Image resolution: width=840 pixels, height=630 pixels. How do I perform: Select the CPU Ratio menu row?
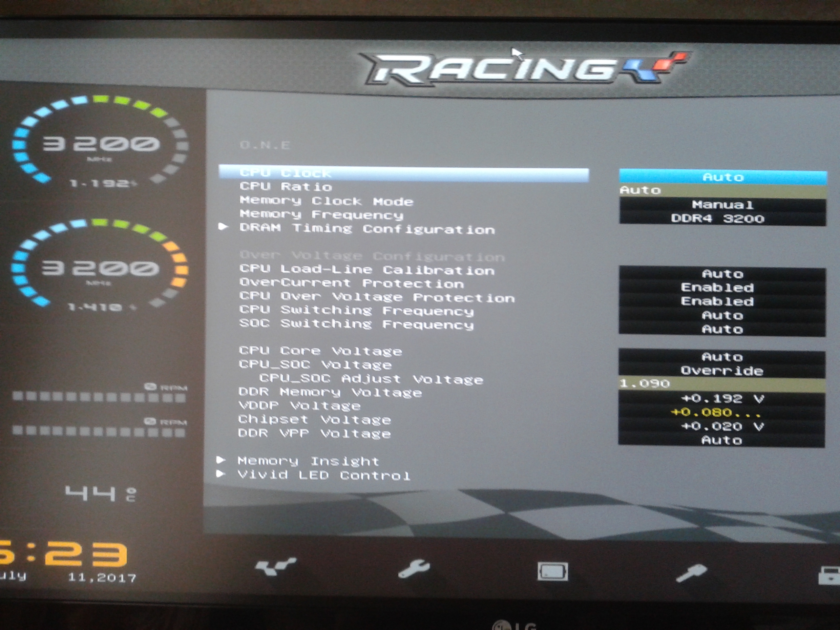286,186
